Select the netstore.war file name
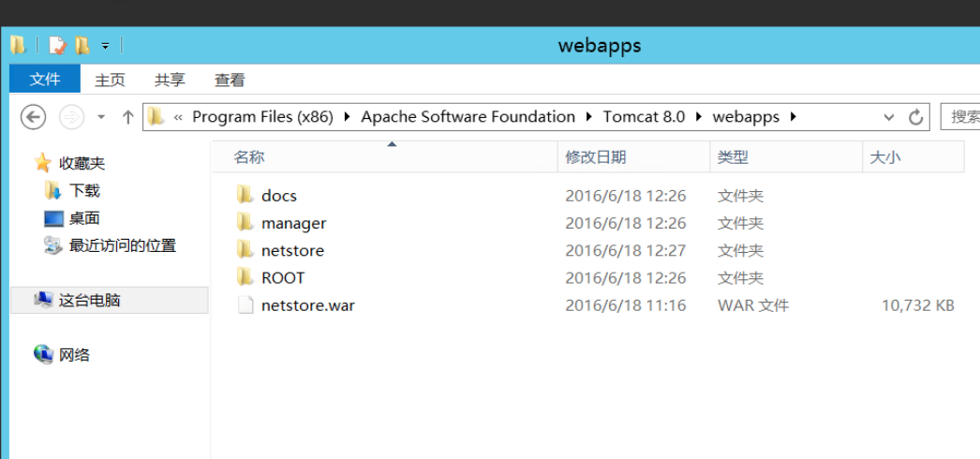The height and width of the screenshot is (459, 980). tap(308, 305)
